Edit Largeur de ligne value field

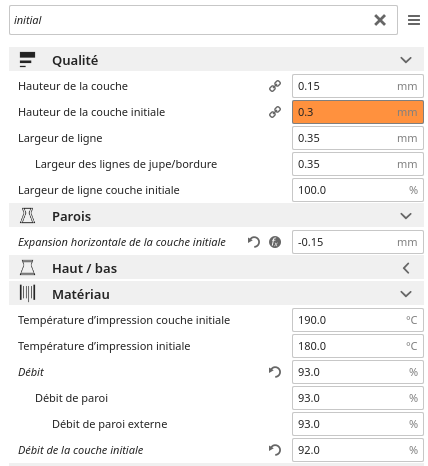coord(358,138)
